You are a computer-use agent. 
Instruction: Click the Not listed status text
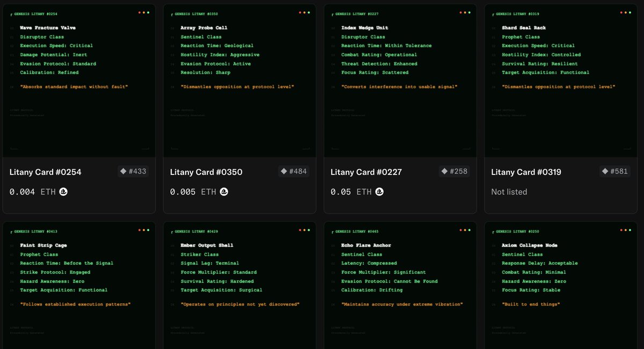(509, 192)
